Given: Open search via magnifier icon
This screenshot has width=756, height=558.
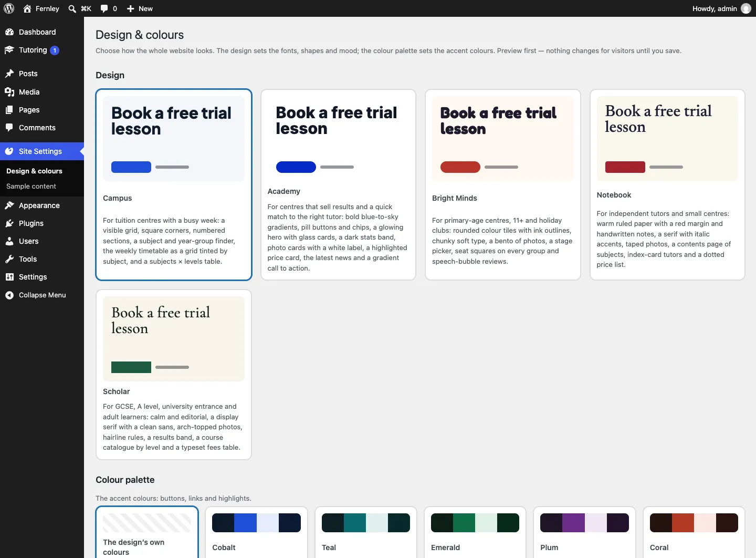Looking at the screenshot, I should pyautogui.click(x=72, y=8).
